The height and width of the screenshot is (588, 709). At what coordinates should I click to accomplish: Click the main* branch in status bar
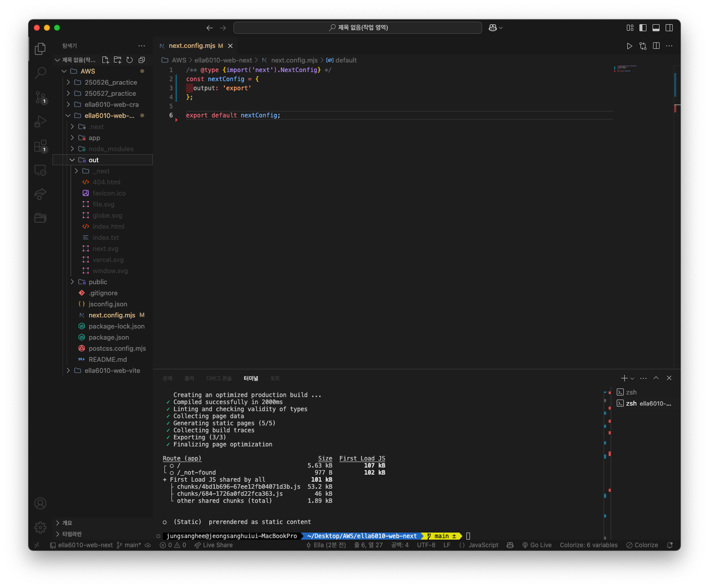(x=129, y=545)
